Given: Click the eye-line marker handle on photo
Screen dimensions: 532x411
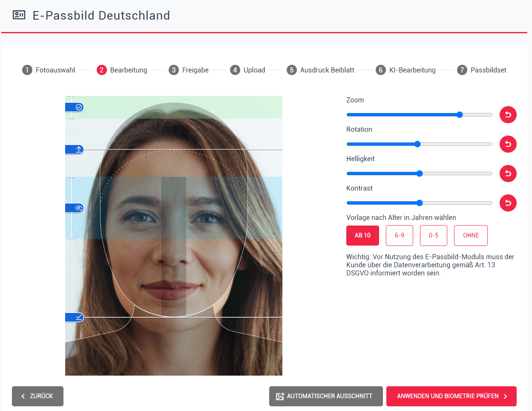Looking at the screenshot, I should point(75,208).
